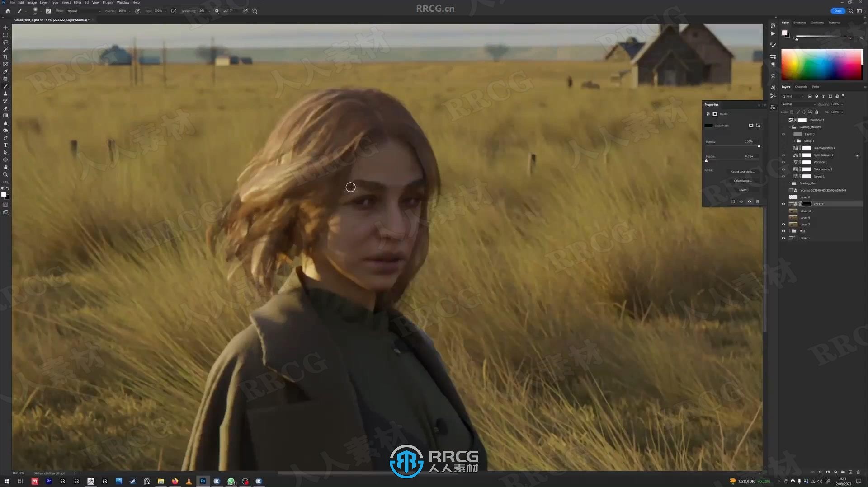This screenshot has width=868, height=487.
Task: Select the Pen tool
Action: pyautogui.click(x=5, y=138)
